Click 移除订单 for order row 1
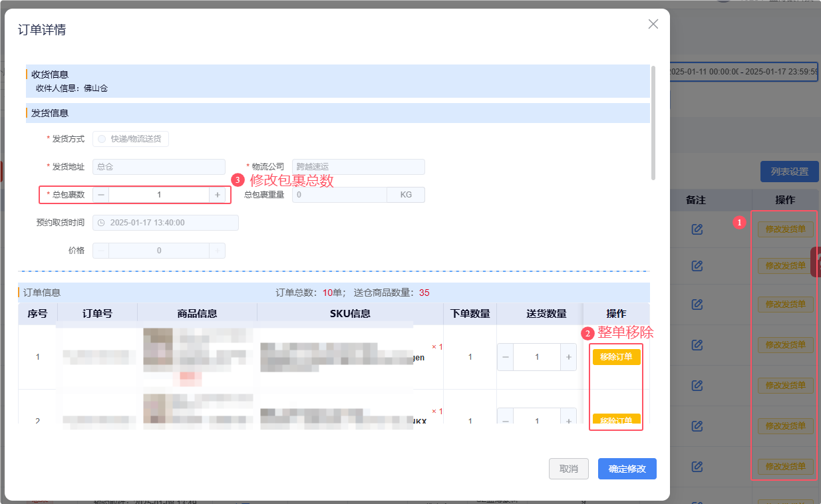The image size is (821, 504). (x=616, y=357)
